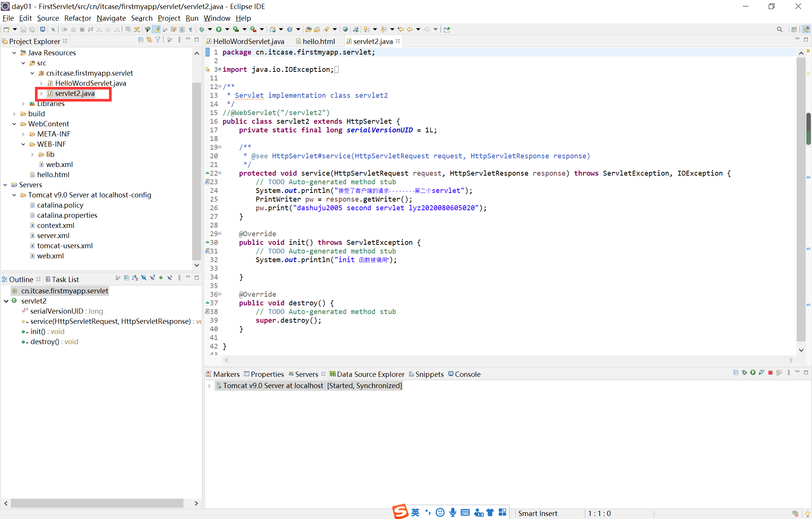Stop the Tomcat server with red square
Image resolution: width=812 pixels, height=519 pixels.
[770, 373]
